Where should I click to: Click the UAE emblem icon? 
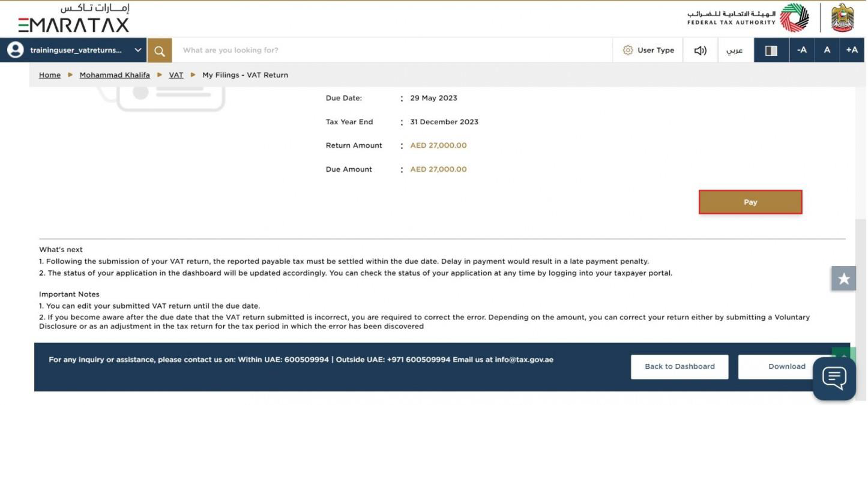843,18
